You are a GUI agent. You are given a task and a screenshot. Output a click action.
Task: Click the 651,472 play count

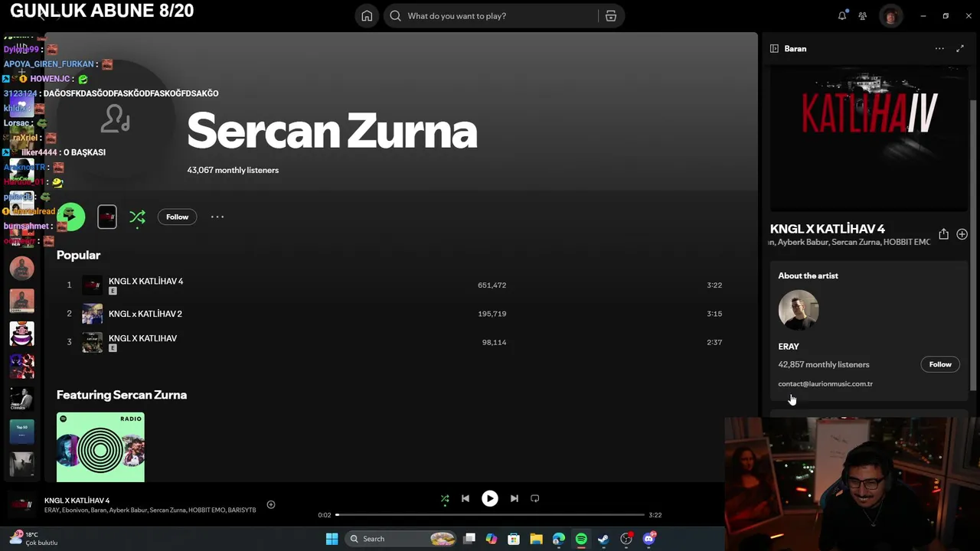point(492,285)
